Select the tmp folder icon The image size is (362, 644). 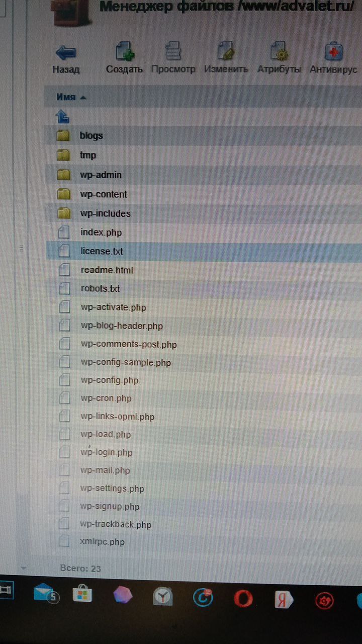coord(63,155)
